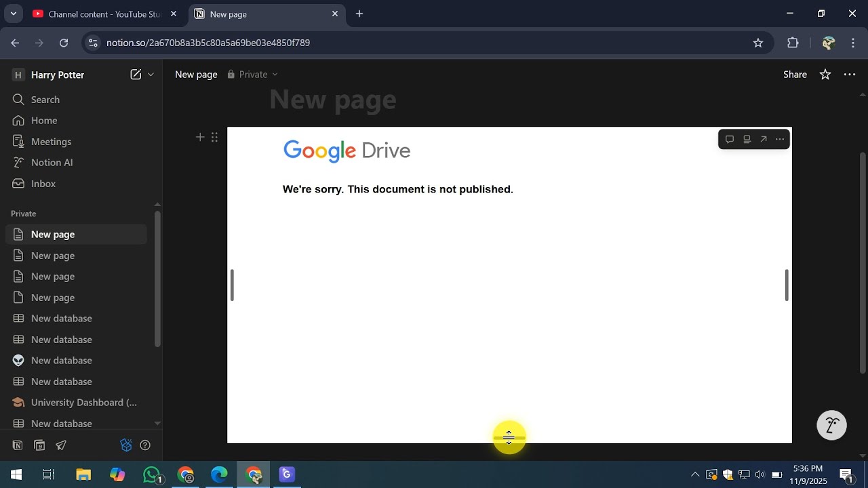Viewport: 868px width, 488px height.
Task: Show hidden system tray icons
Action: coord(694,474)
